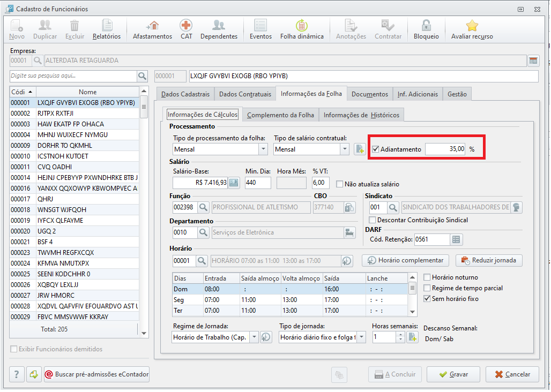Click the Horário search magnifier icon
Screen dimensions: 551x392
(202, 261)
